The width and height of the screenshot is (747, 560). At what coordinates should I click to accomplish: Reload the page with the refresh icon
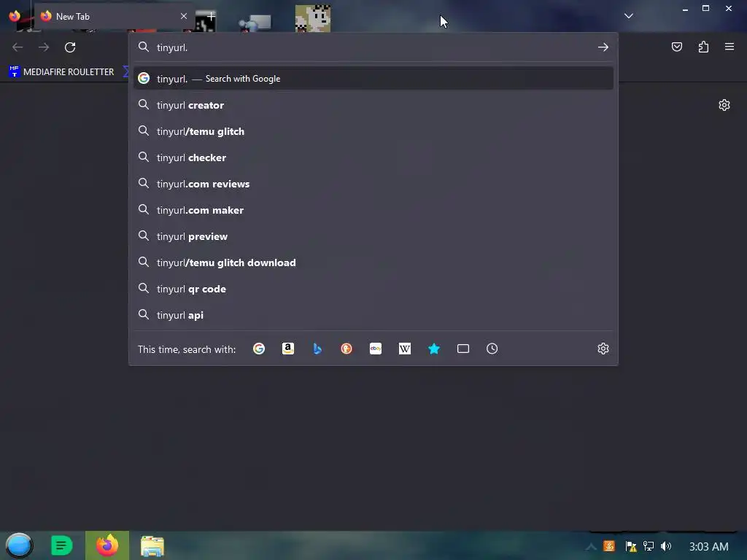(x=70, y=47)
